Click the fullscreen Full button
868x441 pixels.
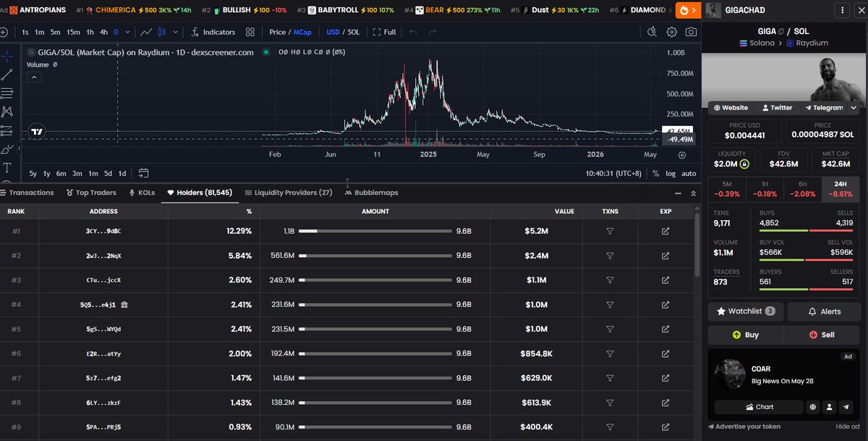384,32
